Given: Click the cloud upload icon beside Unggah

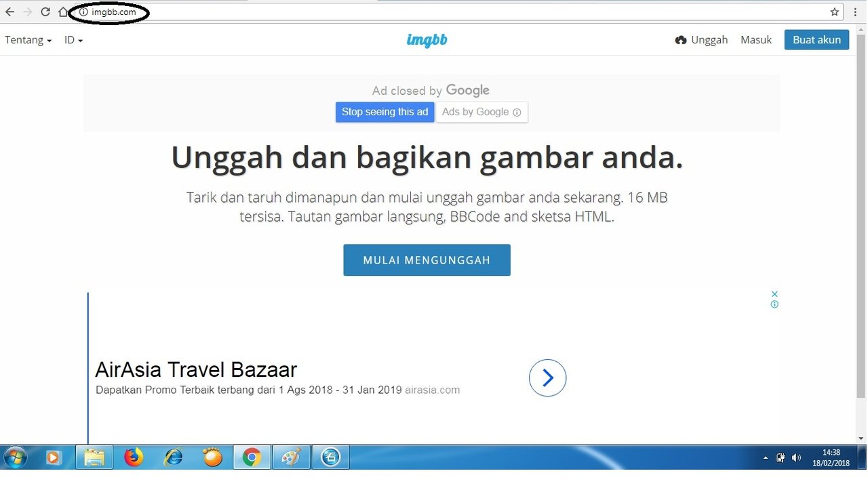Looking at the screenshot, I should point(681,40).
